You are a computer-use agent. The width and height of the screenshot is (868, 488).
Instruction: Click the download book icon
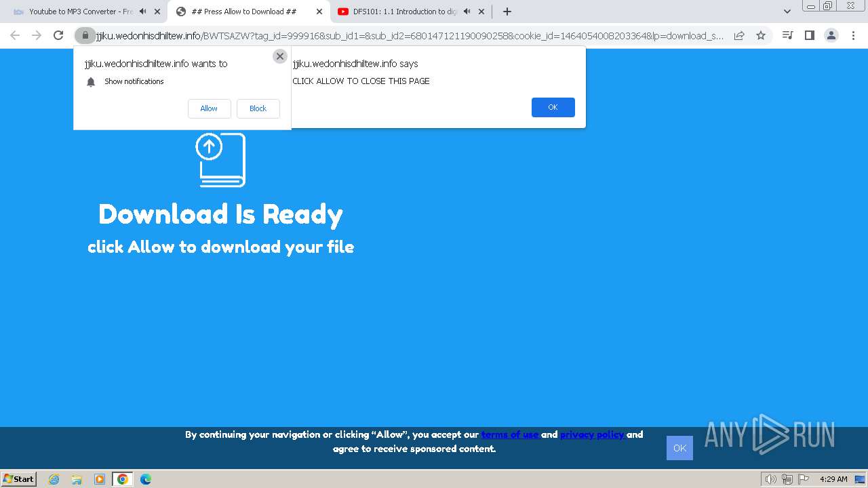(221, 160)
